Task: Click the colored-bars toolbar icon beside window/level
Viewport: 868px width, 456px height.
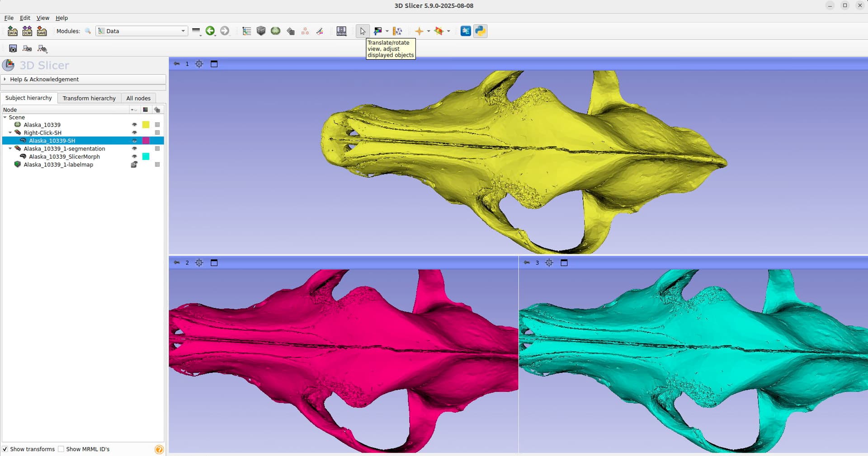Action: coord(397,31)
